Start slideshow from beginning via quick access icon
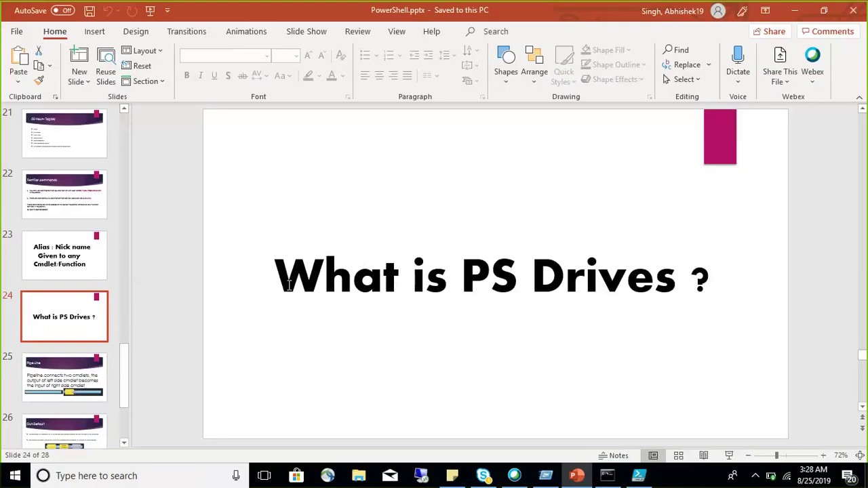 pos(151,10)
